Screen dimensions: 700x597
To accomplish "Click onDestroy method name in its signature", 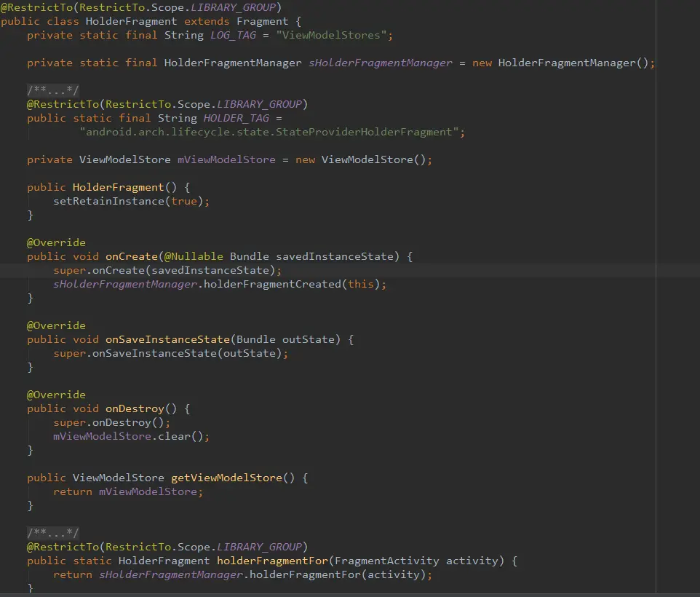I will [x=135, y=409].
